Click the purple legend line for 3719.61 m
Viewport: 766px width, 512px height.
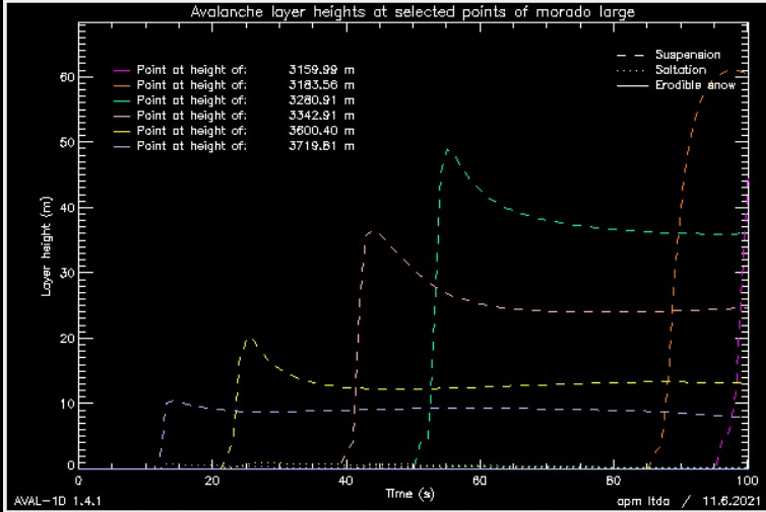pyautogui.click(x=122, y=146)
